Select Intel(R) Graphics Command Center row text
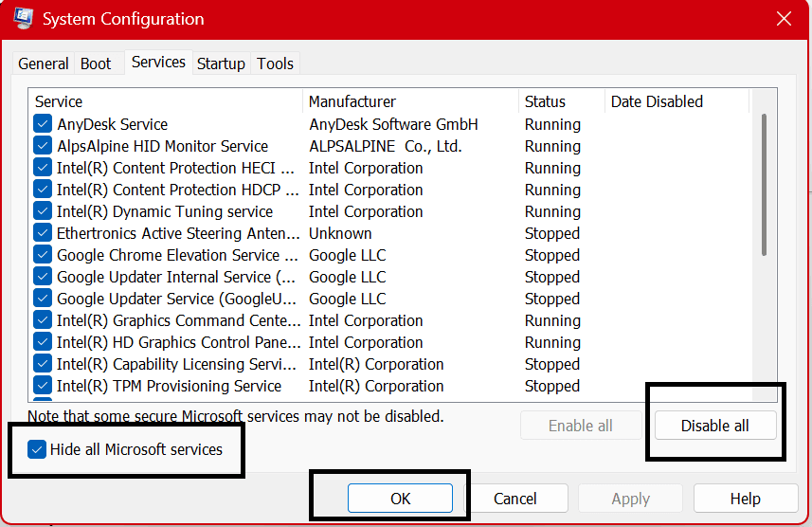 point(179,320)
